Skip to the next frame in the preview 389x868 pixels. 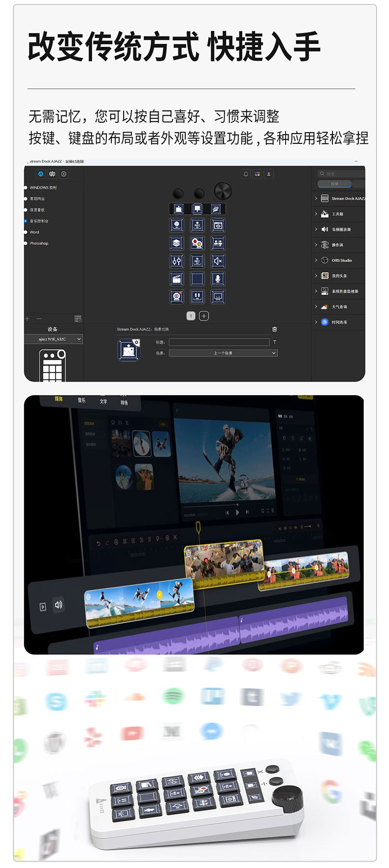247,512
